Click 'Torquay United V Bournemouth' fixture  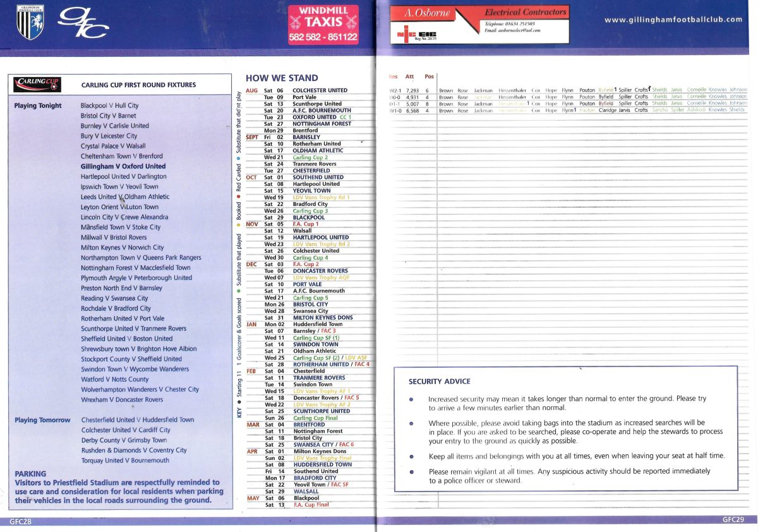pos(125,460)
